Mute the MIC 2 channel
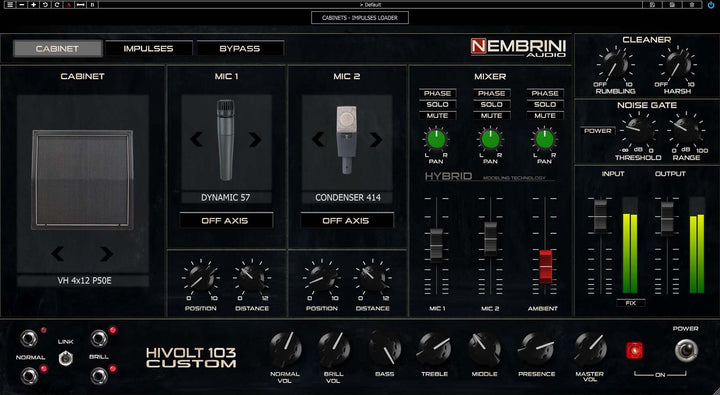Screen dimensions: 720x395 coord(491,115)
